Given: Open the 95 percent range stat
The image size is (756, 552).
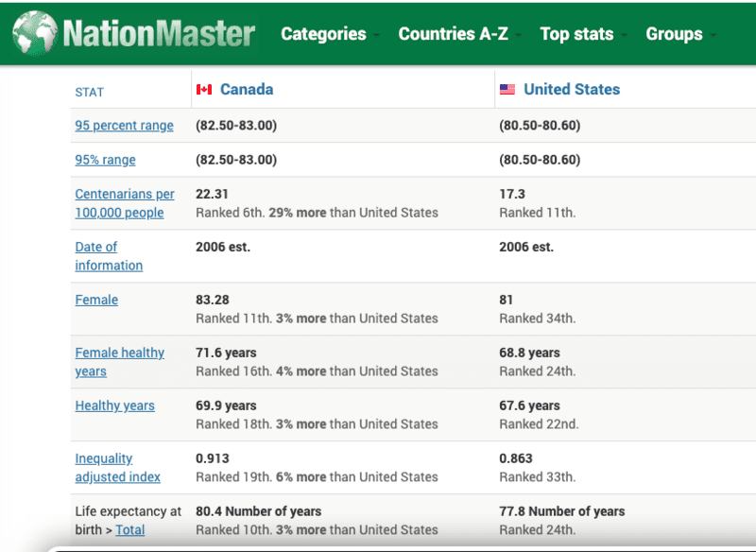Looking at the screenshot, I should tap(124, 126).
